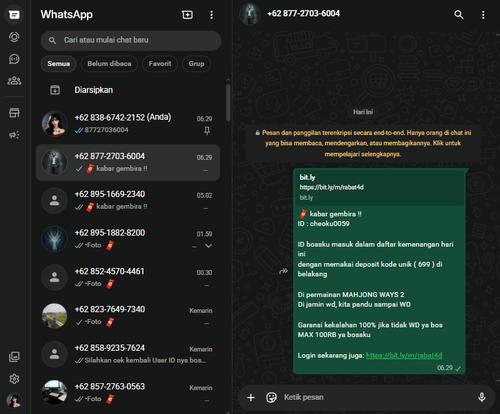This screenshot has height=414, width=500.
Task: Open chat +62 838-6742-2152 (Anda)
Action: [128, 124]
